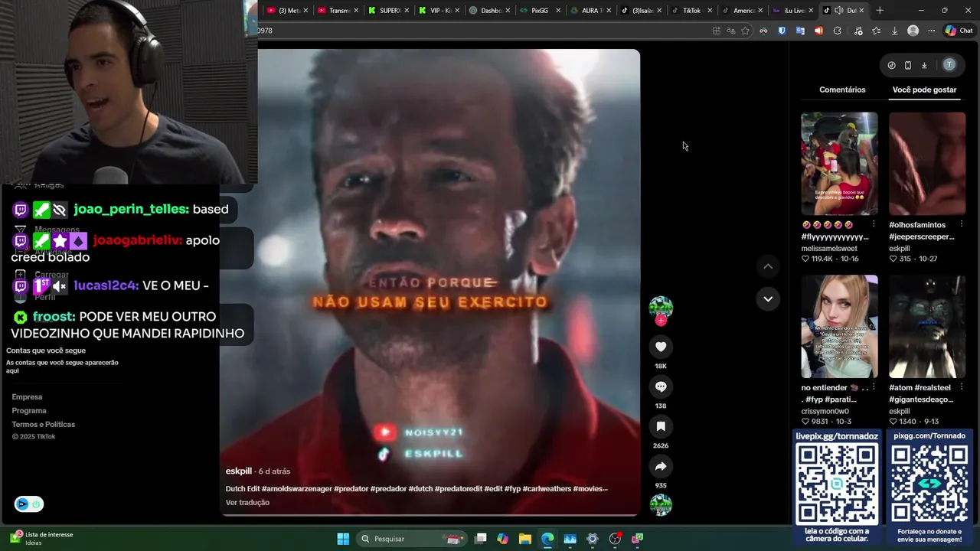Open the TikTok profile avatar 'T'
Screen dimensions: 980x551
[x=949, y=65]
